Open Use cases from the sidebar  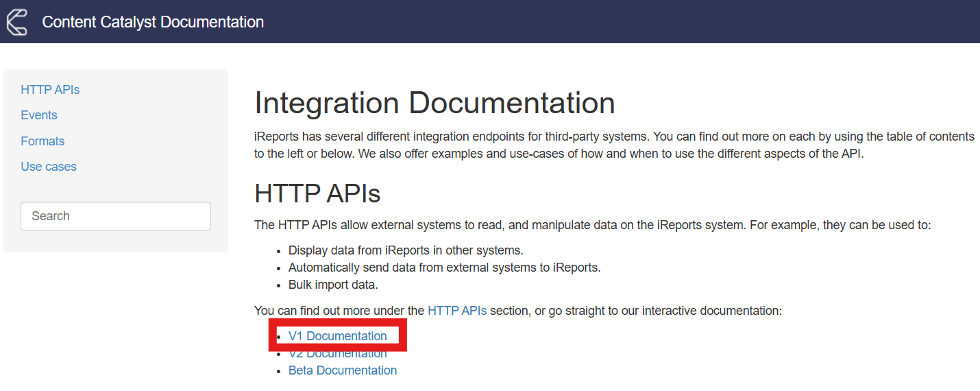click(49, 167)
